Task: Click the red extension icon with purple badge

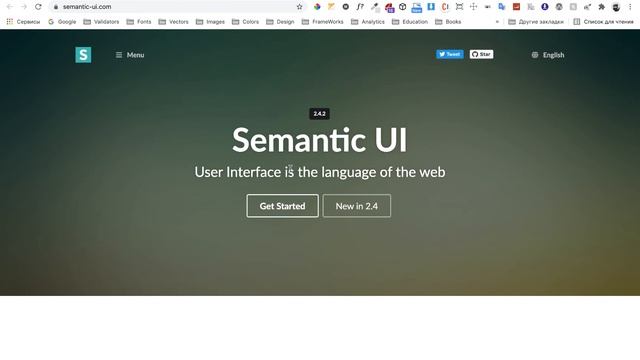Action: (389, 7)
